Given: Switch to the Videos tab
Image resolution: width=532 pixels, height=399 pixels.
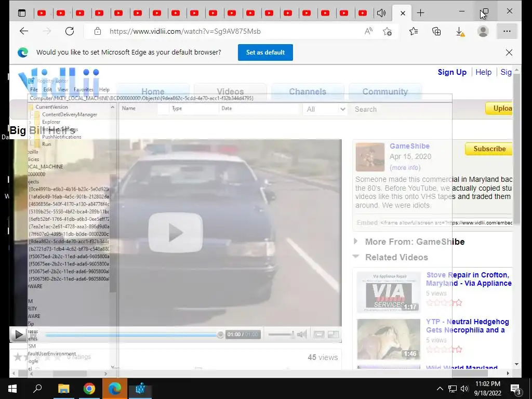Looking at the screenshot, I should tap(230, 91).
